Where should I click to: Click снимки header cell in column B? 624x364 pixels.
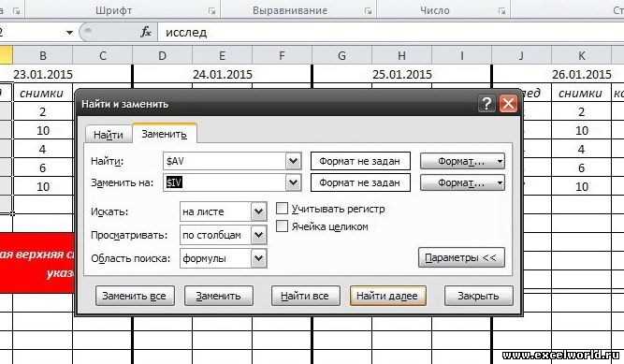coord(42,94)
